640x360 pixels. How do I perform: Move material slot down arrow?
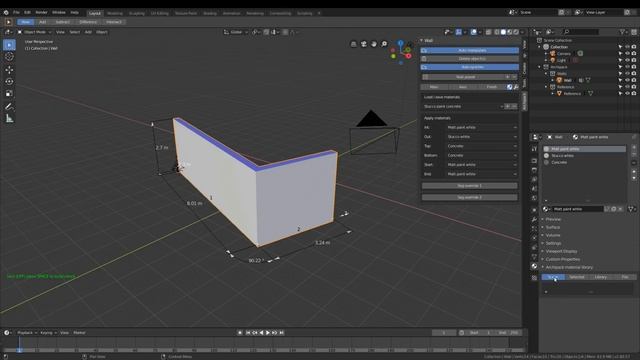634,178
